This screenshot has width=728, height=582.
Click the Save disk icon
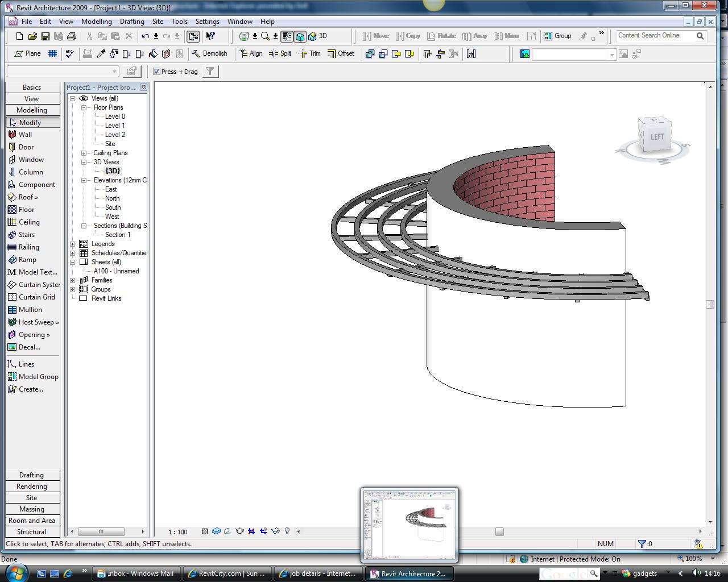tap(45, 36)
